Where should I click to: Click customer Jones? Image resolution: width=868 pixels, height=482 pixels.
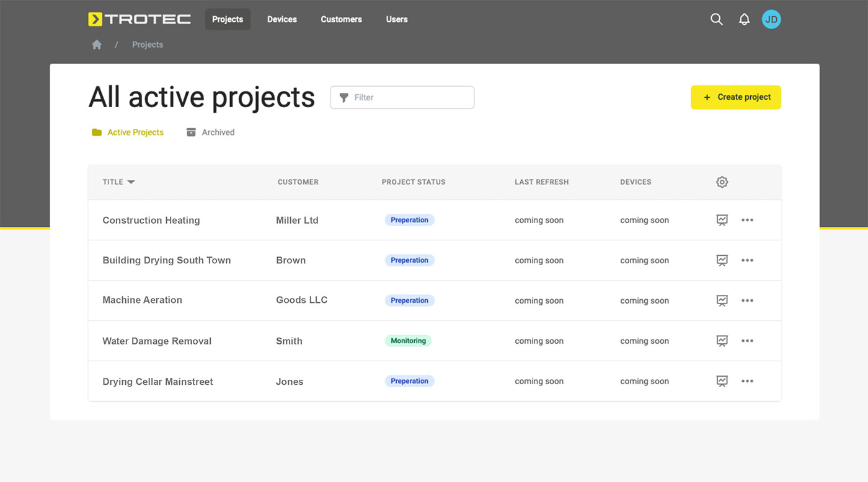pos(290,382)
